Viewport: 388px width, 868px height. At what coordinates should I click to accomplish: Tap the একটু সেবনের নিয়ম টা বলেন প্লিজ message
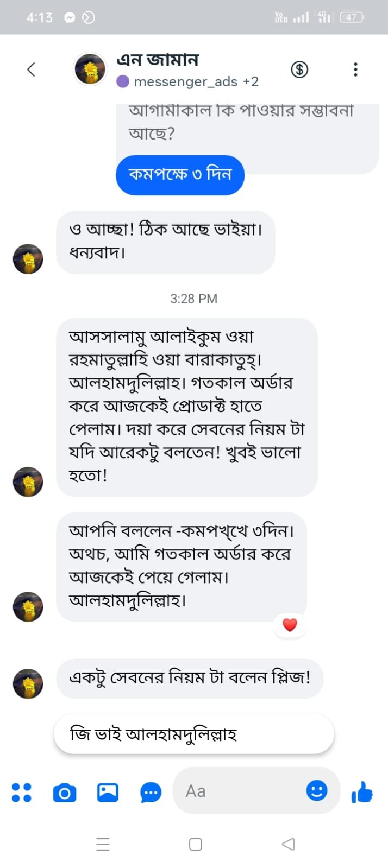[x=190, y=678]
